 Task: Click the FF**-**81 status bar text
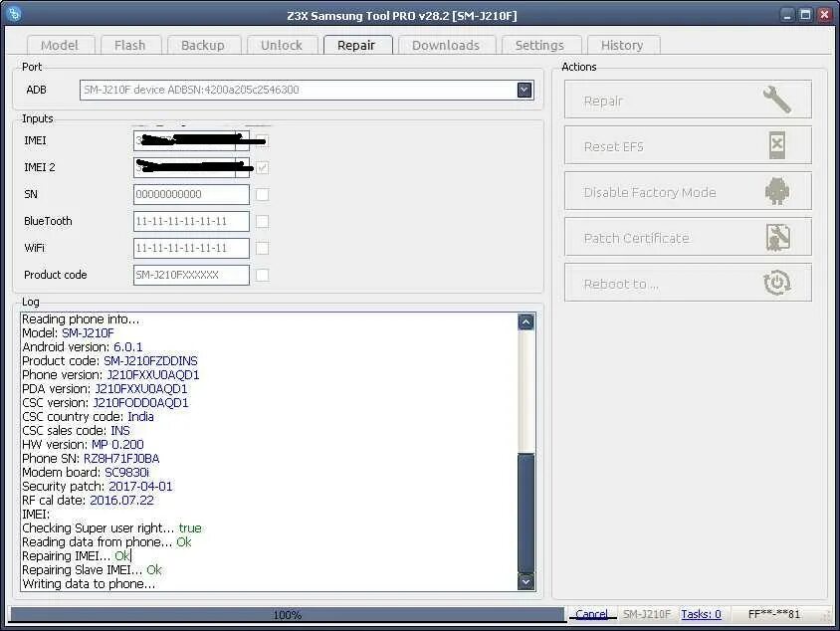773,614
